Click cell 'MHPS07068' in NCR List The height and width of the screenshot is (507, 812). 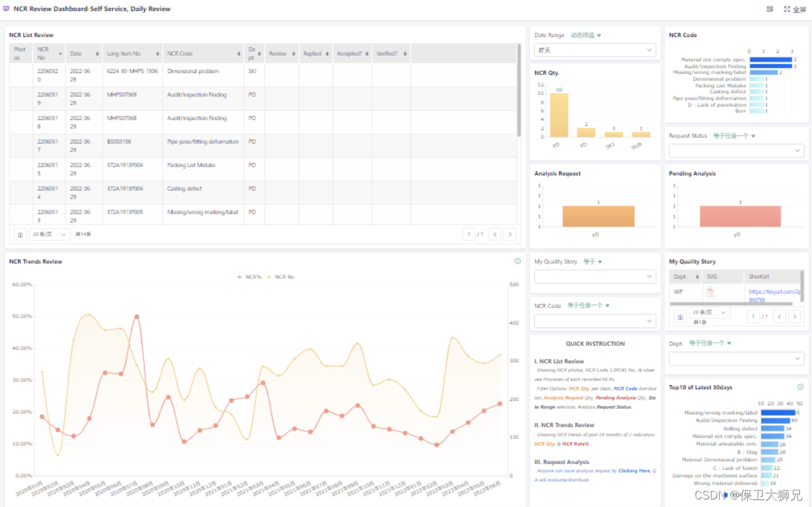[x=121, y=118]
